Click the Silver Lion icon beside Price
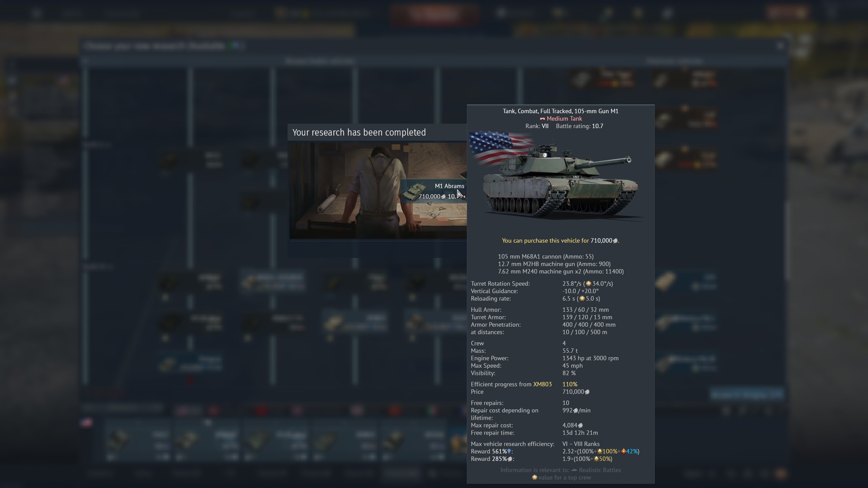The height and width of the screenshot is (488, 868). pyautogui.click(x=587, y=392)
